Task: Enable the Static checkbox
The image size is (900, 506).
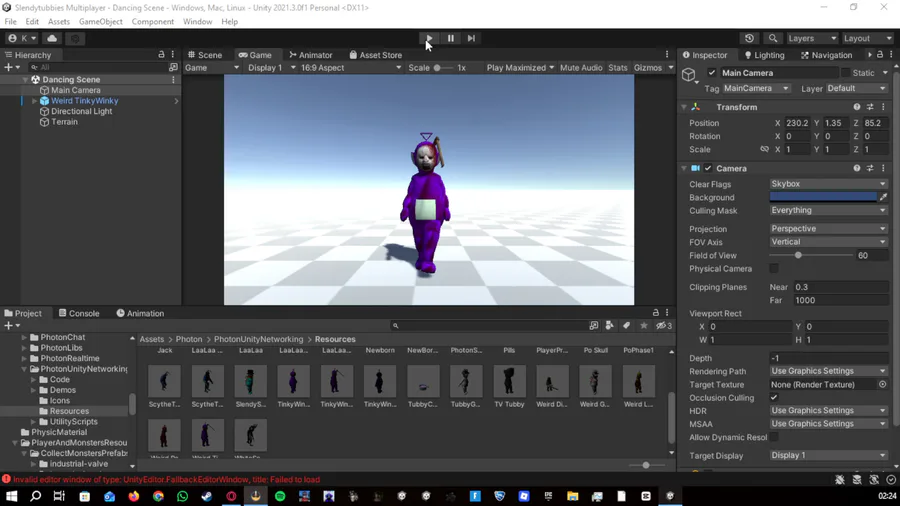Action: [x=845, y=73]
